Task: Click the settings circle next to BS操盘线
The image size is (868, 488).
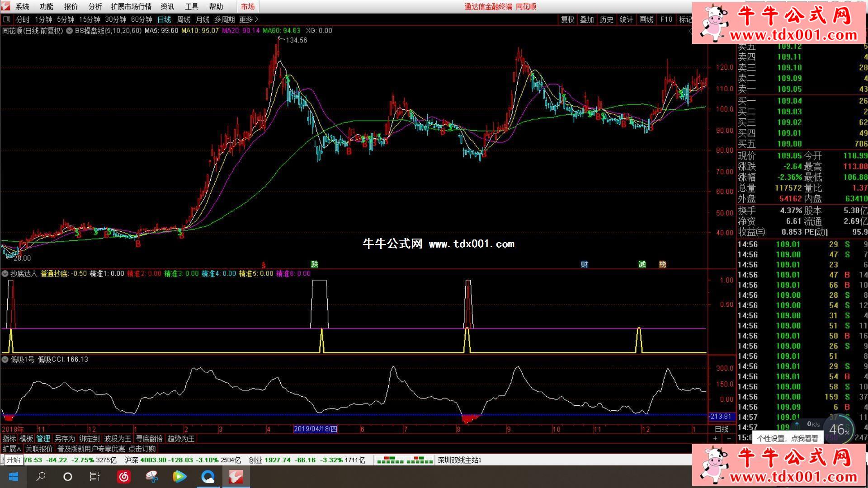Action: pos(69,31)
